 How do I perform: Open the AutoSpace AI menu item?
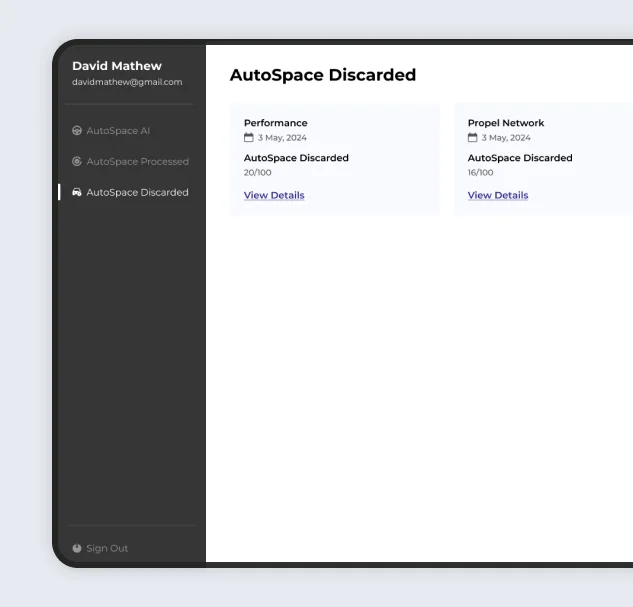(118, 131)
